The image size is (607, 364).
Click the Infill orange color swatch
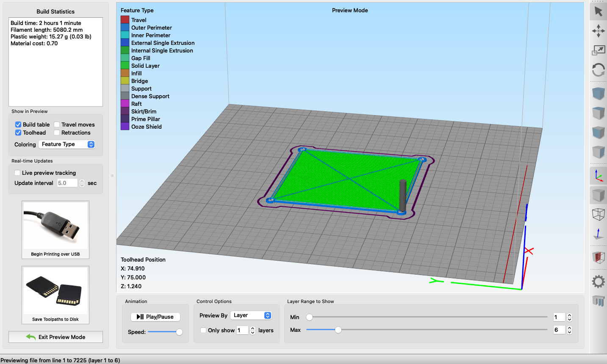[125, 73]
